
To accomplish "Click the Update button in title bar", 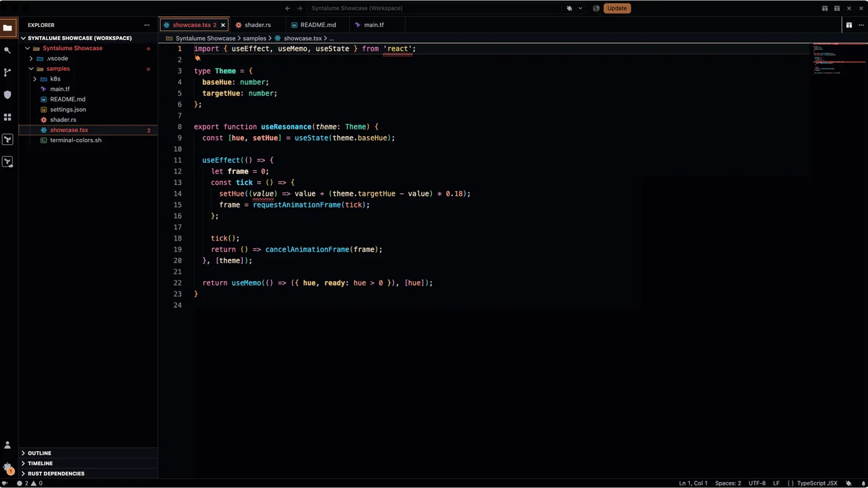I will coord(616,8).
